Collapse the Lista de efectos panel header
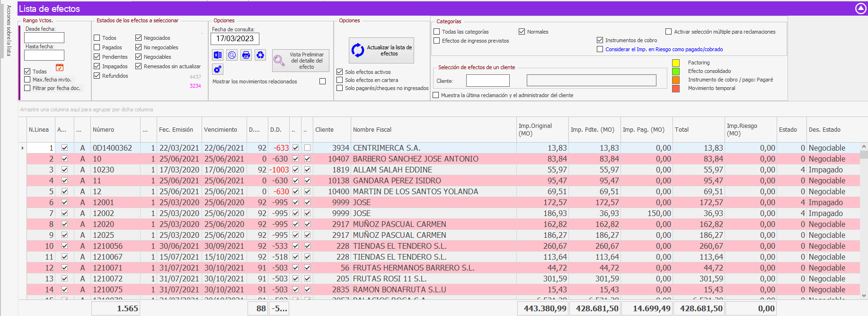 pyautogui.click(x=860, y=9)
